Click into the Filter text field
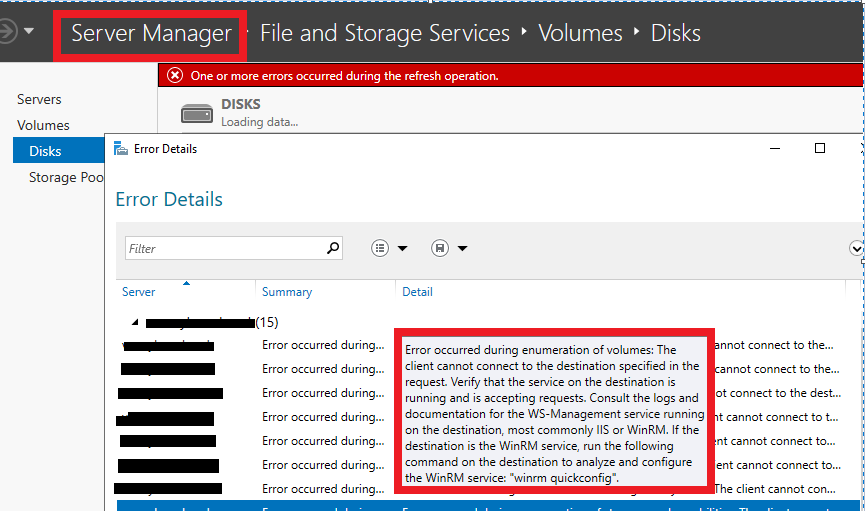 [x=225, y=248]
